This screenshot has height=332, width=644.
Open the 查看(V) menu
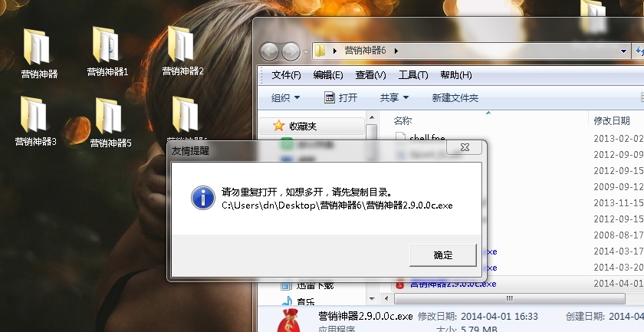pos(370,75)
